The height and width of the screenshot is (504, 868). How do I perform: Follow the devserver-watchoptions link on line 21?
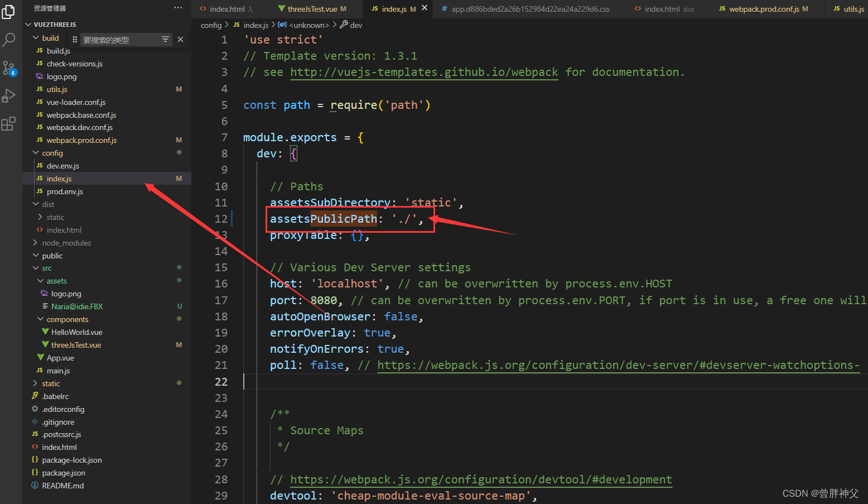point(618,365)
